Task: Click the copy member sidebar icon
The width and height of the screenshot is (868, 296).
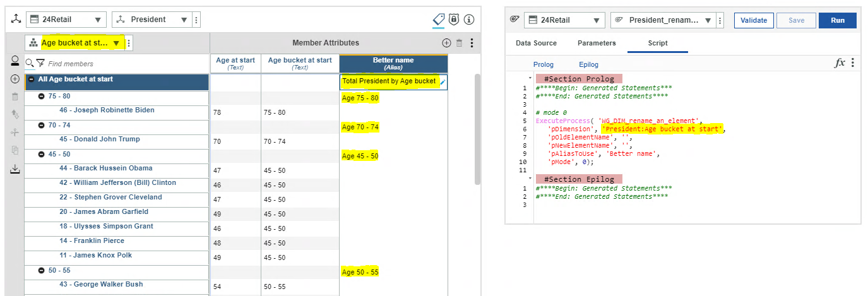Action: [x=15, y=150]
